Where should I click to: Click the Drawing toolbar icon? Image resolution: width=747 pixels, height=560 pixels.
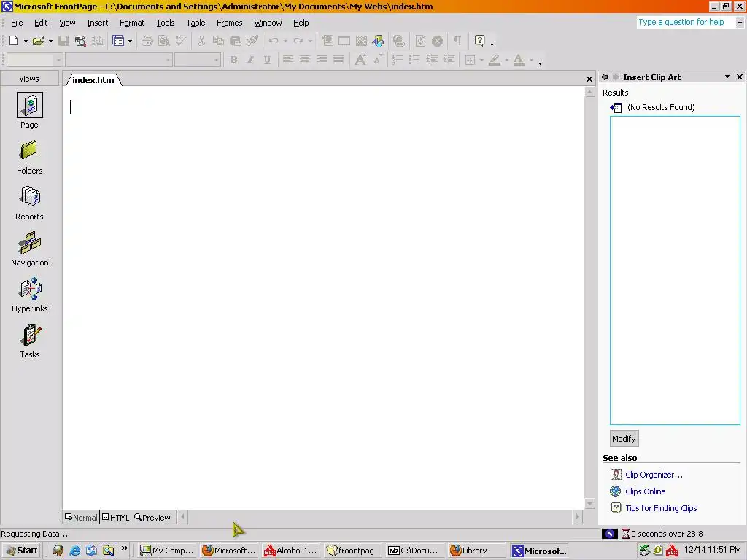(379, 41)
